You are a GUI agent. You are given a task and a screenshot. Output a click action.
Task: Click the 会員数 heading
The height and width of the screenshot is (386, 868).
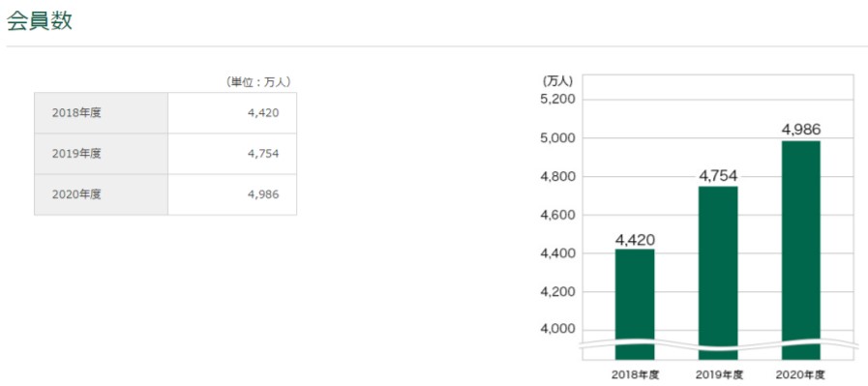tap(40, 20)
